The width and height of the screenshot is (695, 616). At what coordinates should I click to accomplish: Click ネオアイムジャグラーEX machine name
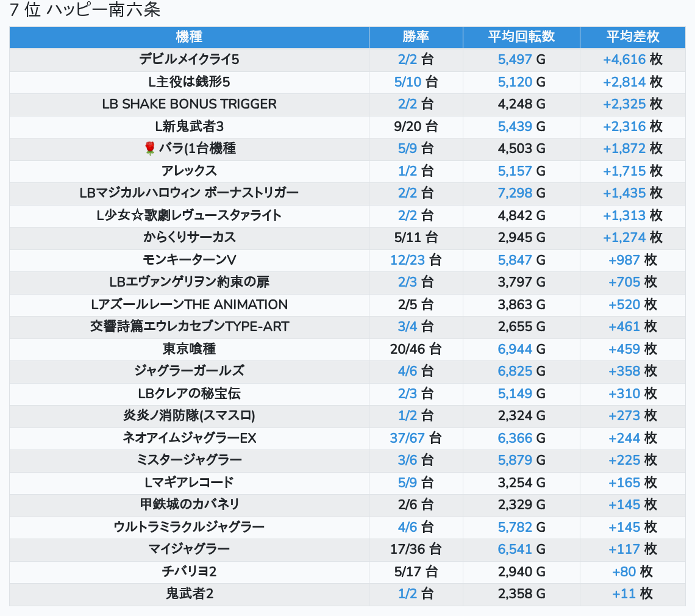coord(189,438)
